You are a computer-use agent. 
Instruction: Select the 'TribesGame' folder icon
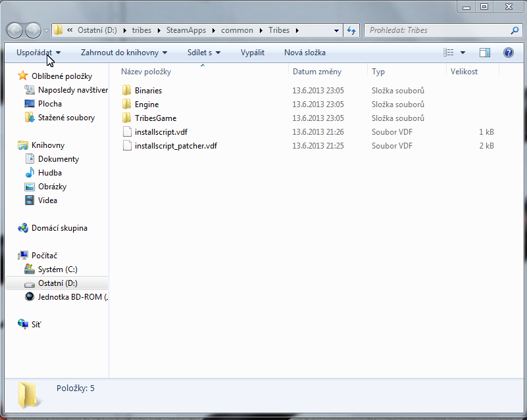click(127, 118)
